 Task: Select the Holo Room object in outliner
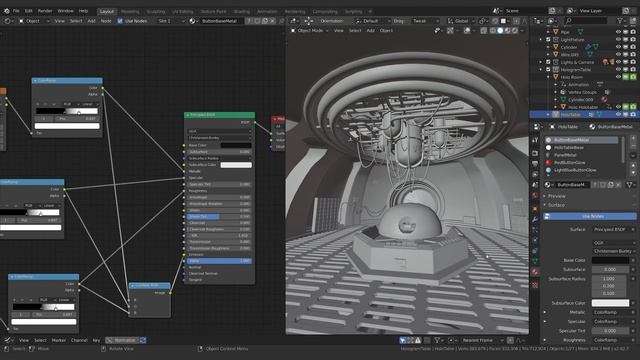click(571, 77)
